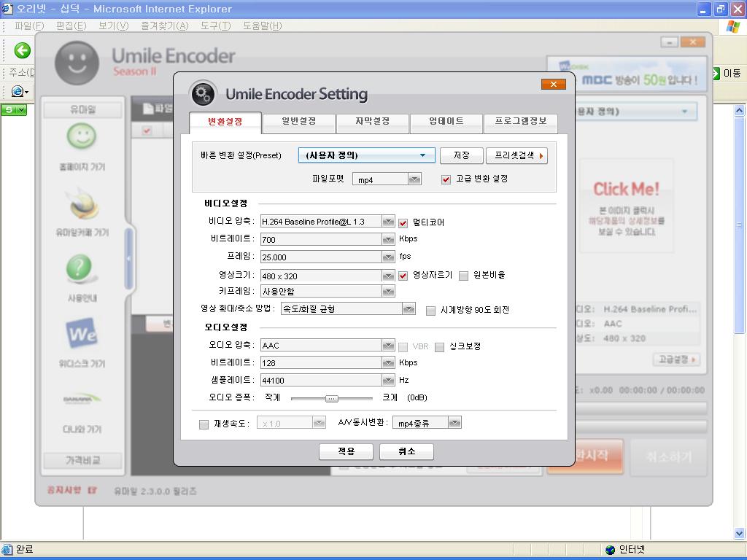Select the 변환설정 tab

point(225,122)
